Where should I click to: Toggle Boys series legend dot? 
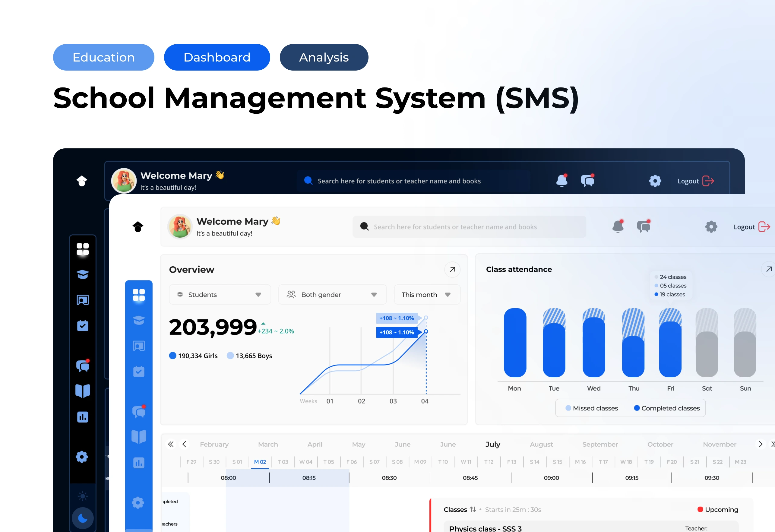230,356
